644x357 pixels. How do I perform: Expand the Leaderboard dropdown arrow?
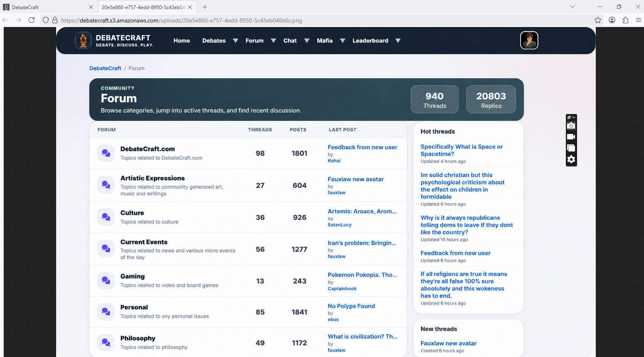tap(397, 41)
